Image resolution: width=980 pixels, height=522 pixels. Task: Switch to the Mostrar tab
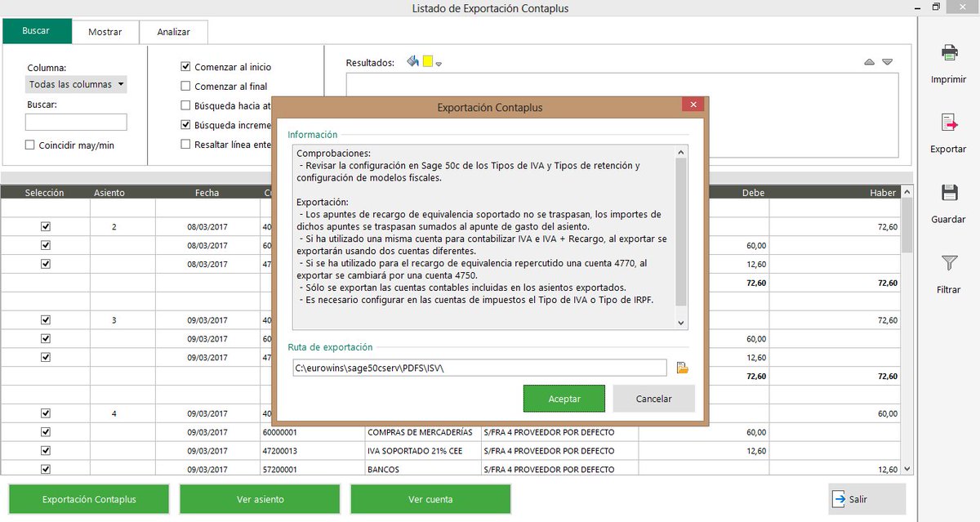(x=105, y=32)
